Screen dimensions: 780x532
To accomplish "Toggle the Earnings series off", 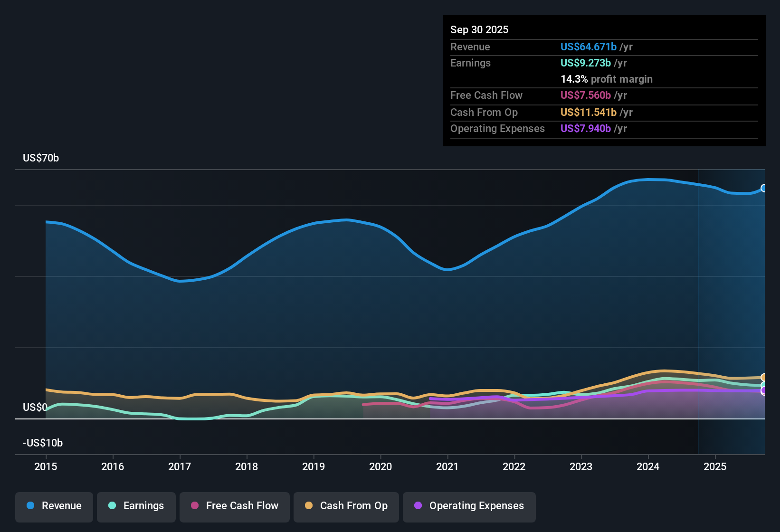I will click(x=136, y=506).
